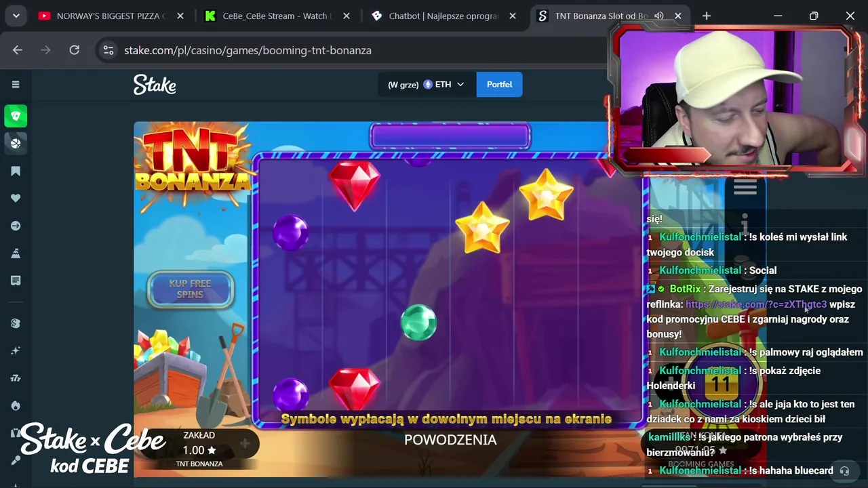Increase bet with the plus button

tap(245, 444)
